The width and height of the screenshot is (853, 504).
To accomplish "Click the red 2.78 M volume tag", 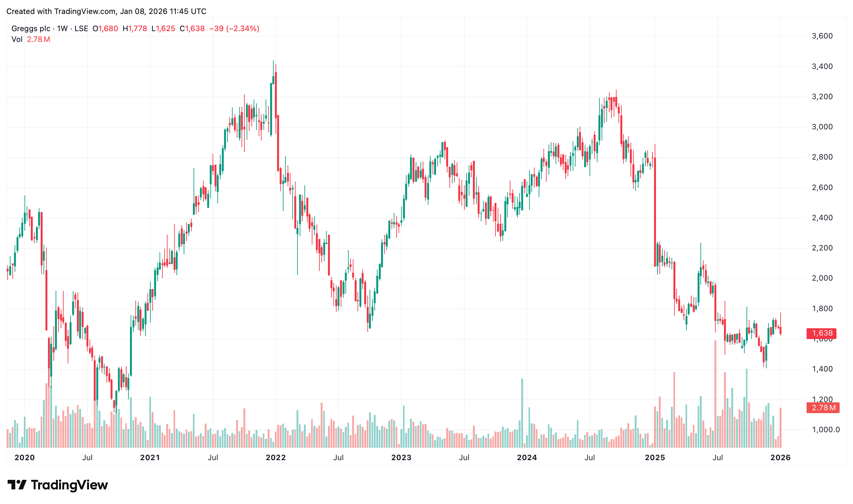I will [823, 407].
